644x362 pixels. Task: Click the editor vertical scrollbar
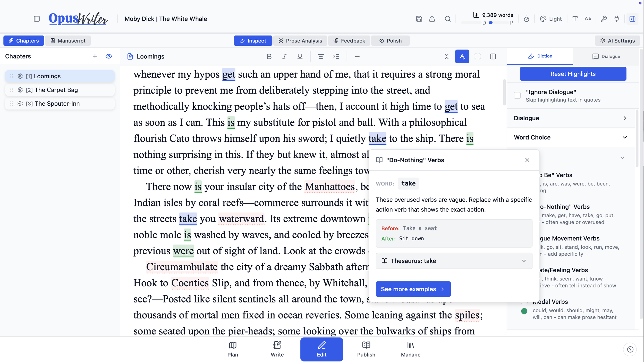click(x=504, y=92)
